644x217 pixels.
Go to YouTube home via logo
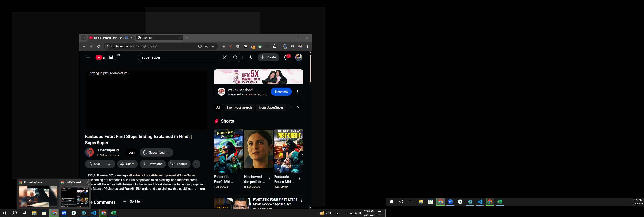click(106, 57)
